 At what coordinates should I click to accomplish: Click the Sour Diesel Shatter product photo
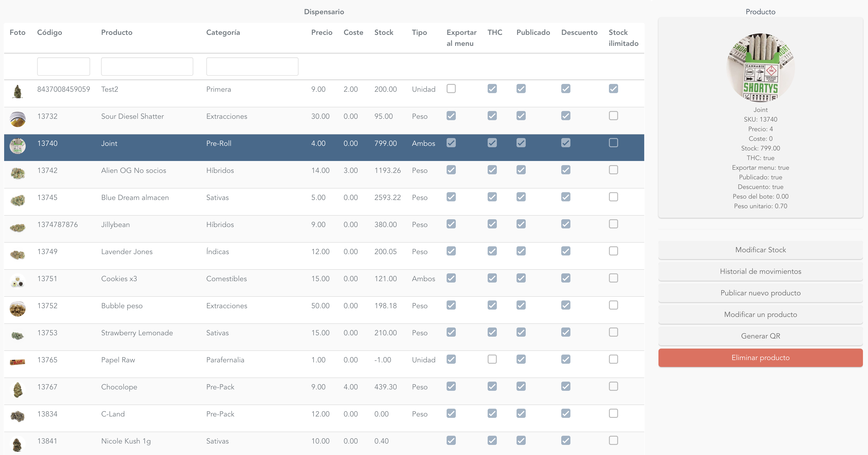coord(17,119)
